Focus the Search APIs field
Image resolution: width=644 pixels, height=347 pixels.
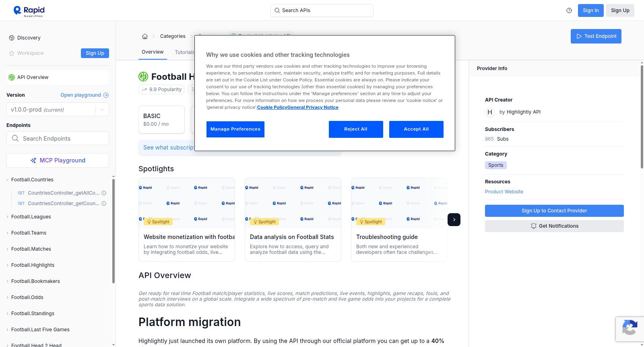click(322, 10)
